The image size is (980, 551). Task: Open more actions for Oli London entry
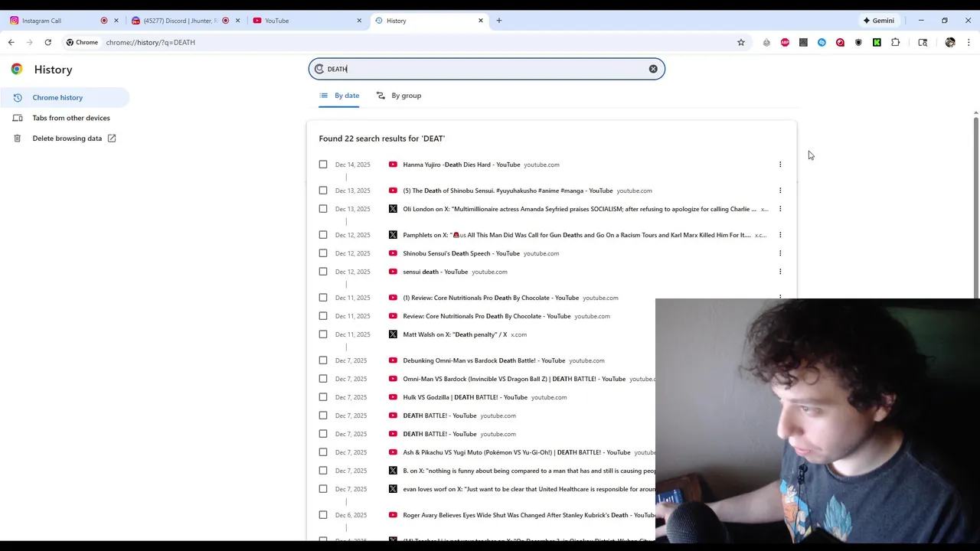(x=780, y=209)
